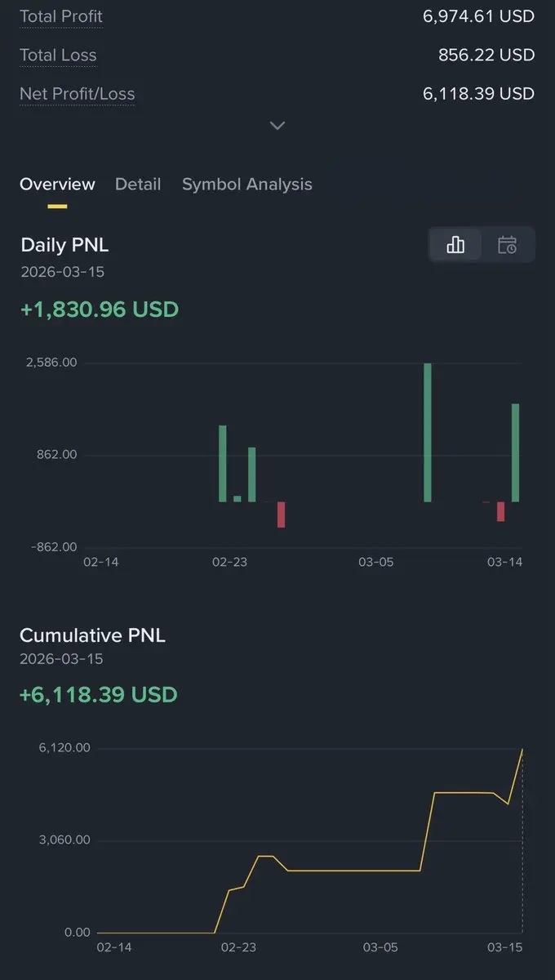Select the first green bar before 02-23
555x980 pixels.
coord(222,463)
